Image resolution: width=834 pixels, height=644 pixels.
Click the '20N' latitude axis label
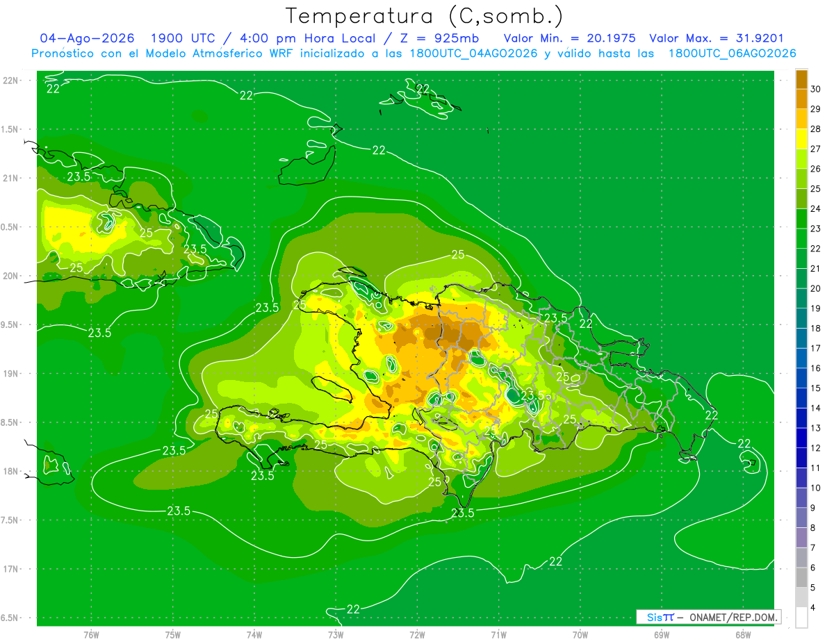(x=12, y=276)
